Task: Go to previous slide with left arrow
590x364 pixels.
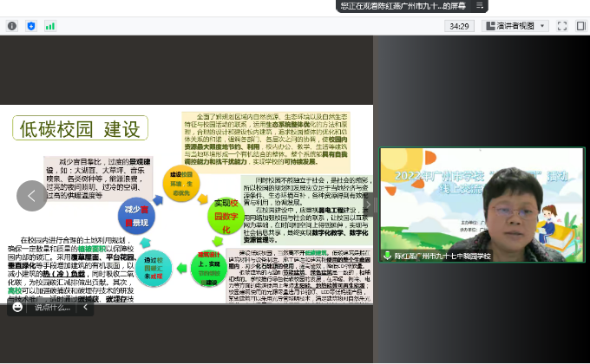Action: click(x=31, y=197)
